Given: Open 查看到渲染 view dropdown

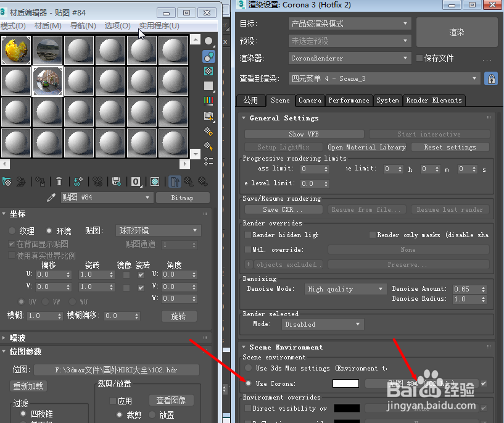Looking at the screenshot, I should pyautogui.click(x=384, y=79).
